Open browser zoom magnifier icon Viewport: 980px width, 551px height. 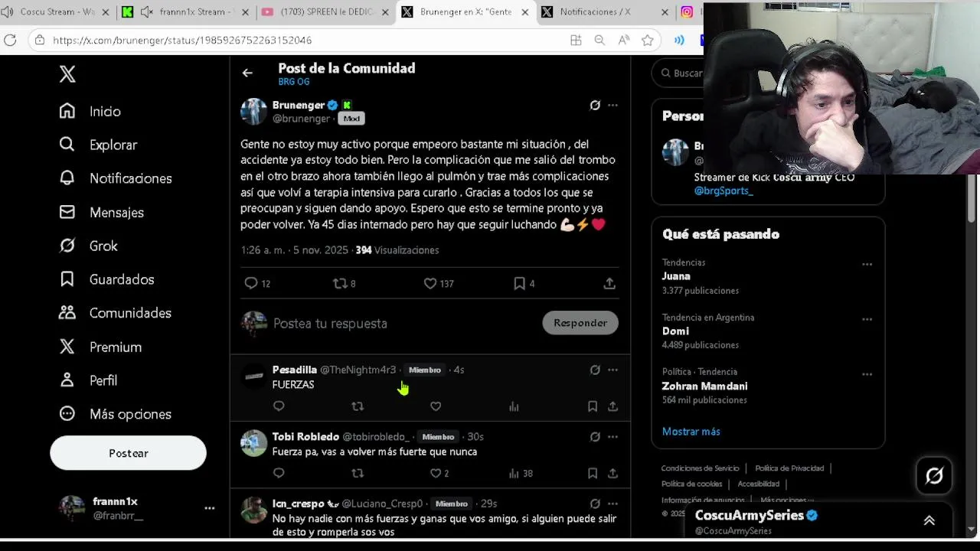tap(599, 40)
